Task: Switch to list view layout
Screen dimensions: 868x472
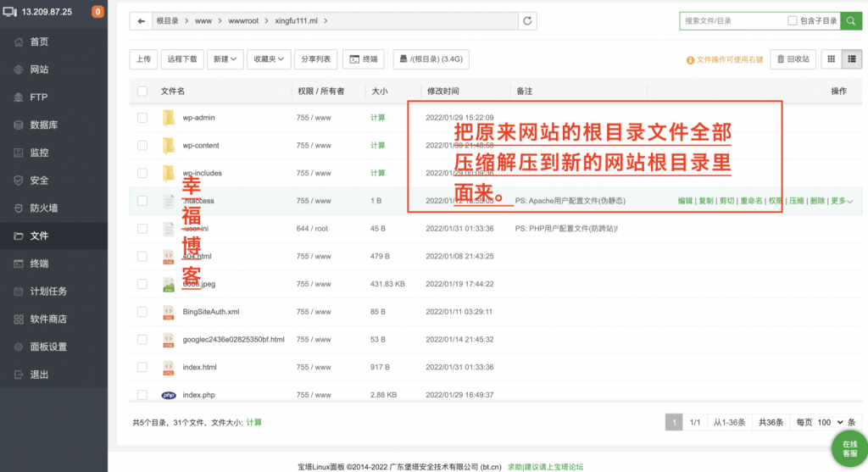Action: point(852,59)
